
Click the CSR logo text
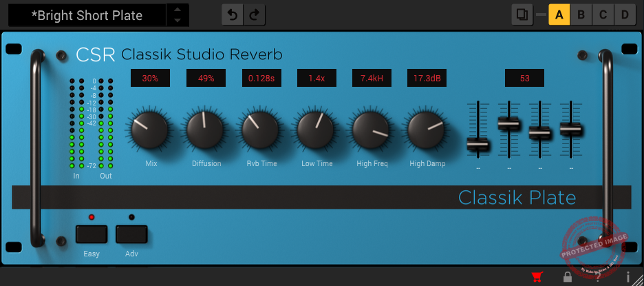(96, 54)
